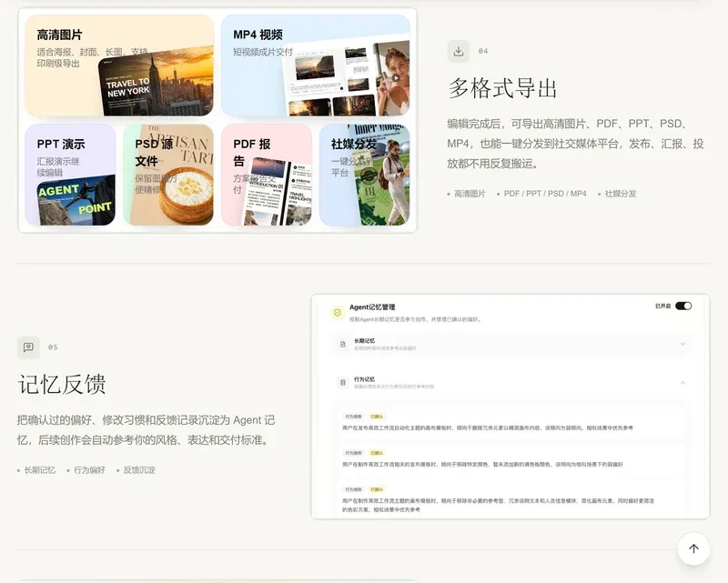Click the woman walking photo in 社媒分发 card
728x583 pixels.
point(383,176)
